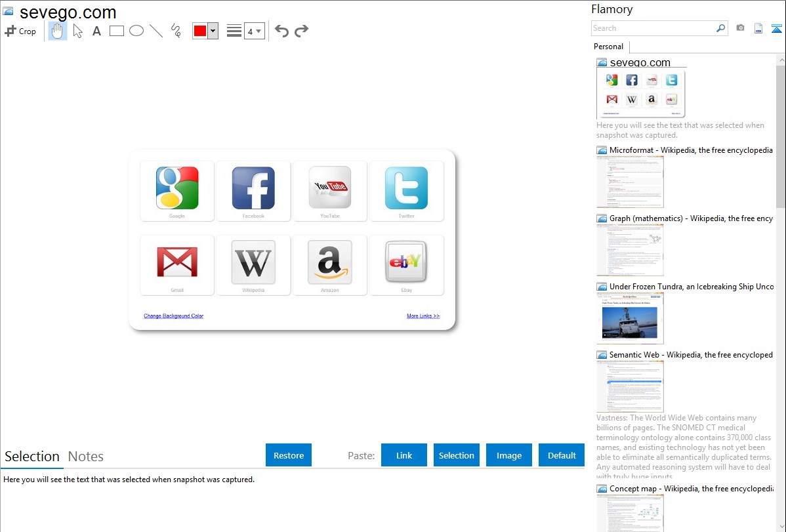Click the 'Under Frozen Tundra' title

(x=692, y=286)
